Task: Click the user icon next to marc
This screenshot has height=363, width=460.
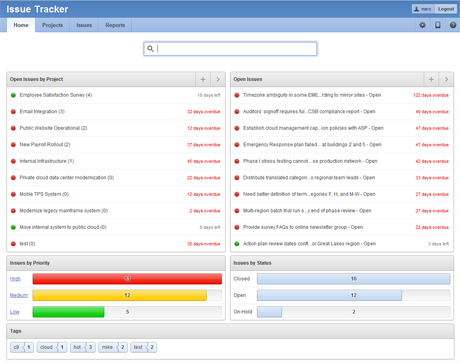Action: click(416, 9)
